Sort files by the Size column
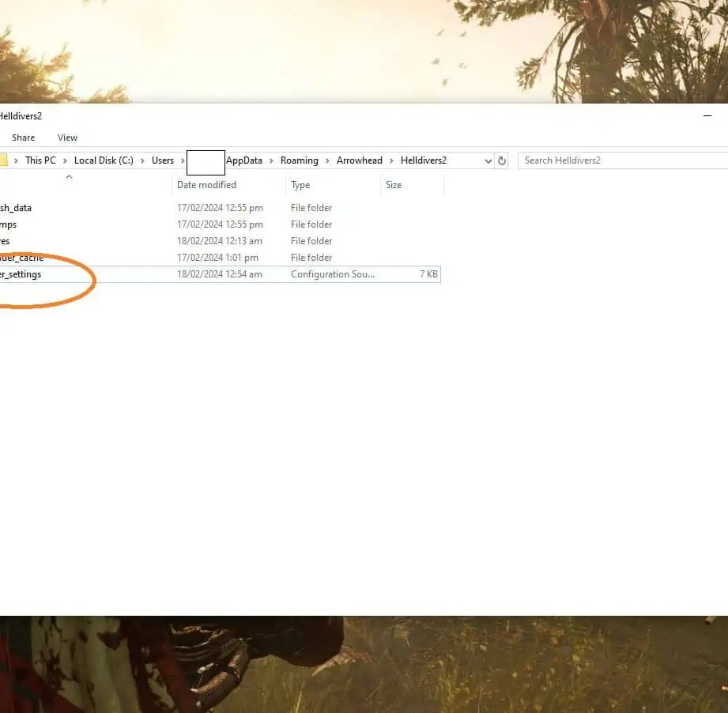 pos(394,185)
